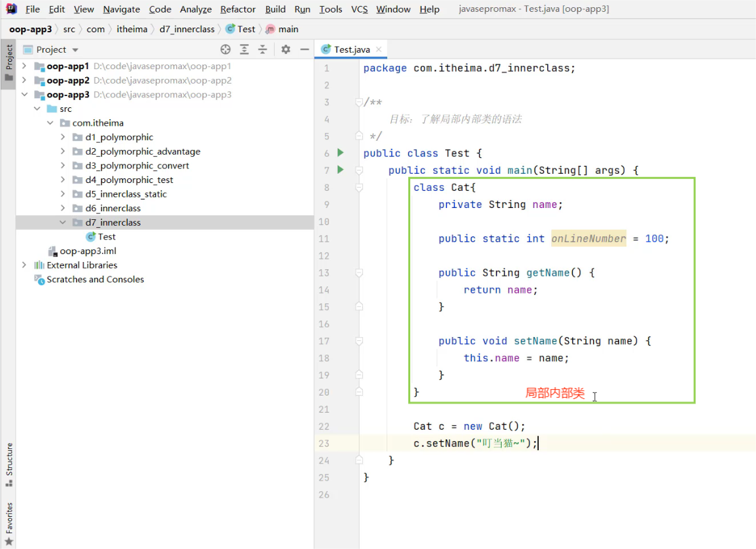Image resolution: width=756 pixels, height=549 pixels.
Task: Open Project panel settings gear
Action: (x=286, y=49)
